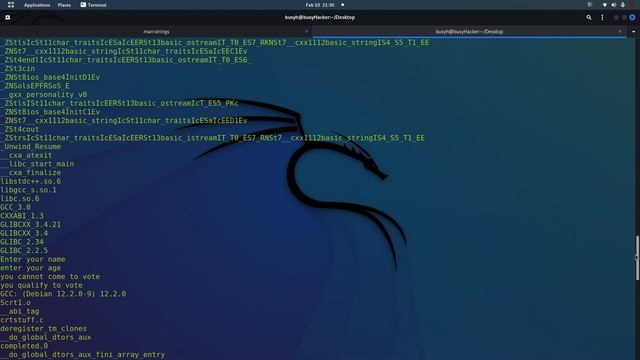Click the network status icon in system tray
Viewport: 640px width, 360px height.
coord(604,5)
